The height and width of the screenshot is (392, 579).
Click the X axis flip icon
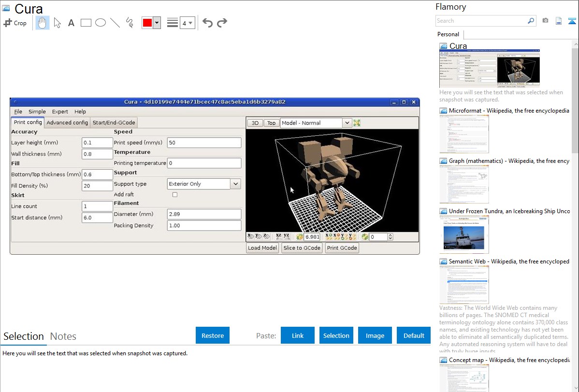pos(251,236)
